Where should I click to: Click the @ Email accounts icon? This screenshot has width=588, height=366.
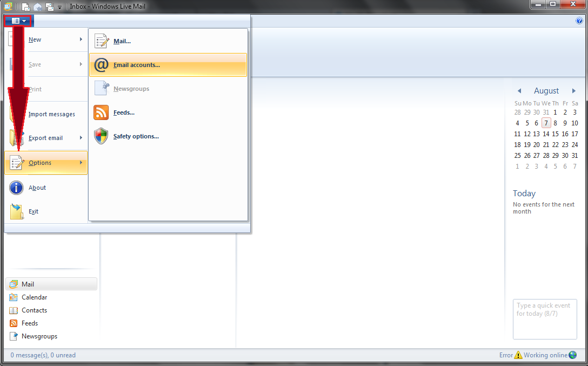[101, 65]
